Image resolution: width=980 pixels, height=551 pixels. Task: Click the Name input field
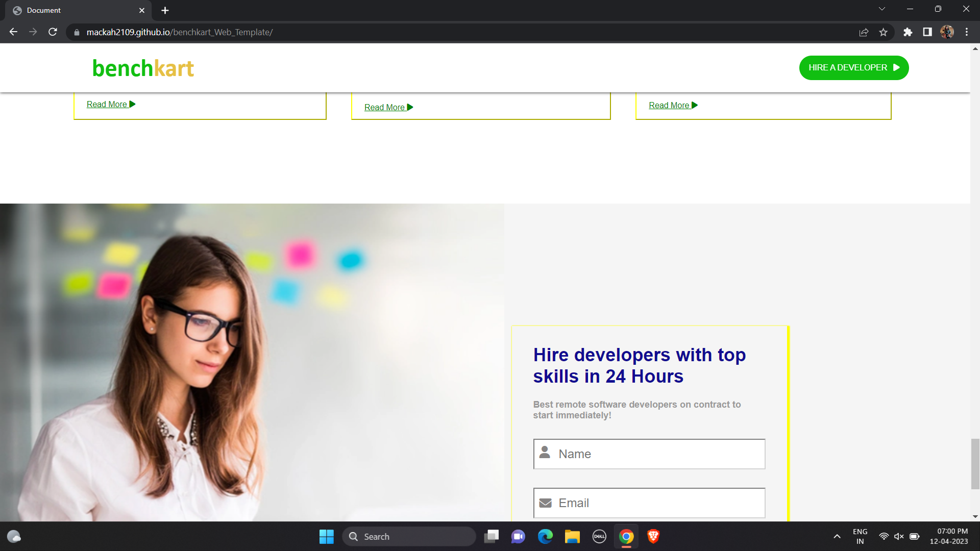649,454
